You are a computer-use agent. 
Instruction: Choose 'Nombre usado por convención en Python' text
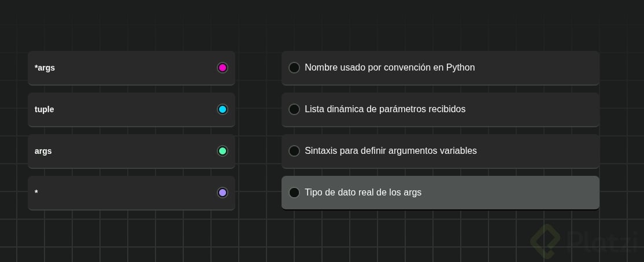point(390,68)
